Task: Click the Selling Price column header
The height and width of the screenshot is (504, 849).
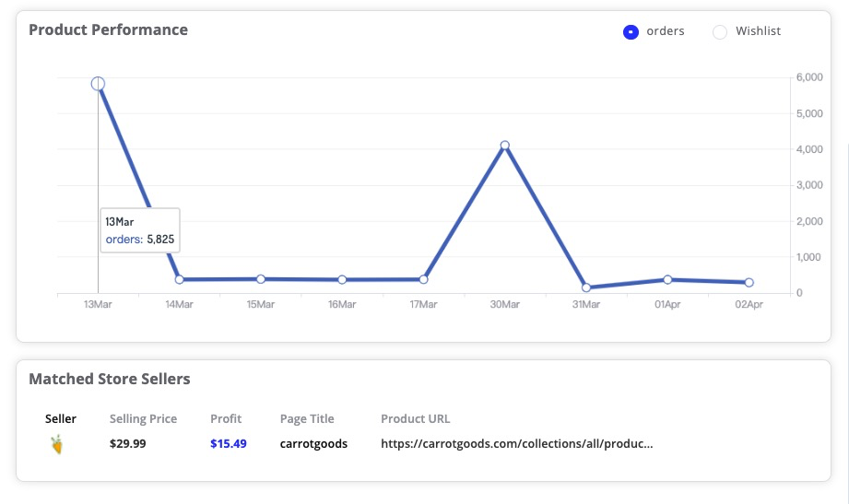Action: point(143,418)
